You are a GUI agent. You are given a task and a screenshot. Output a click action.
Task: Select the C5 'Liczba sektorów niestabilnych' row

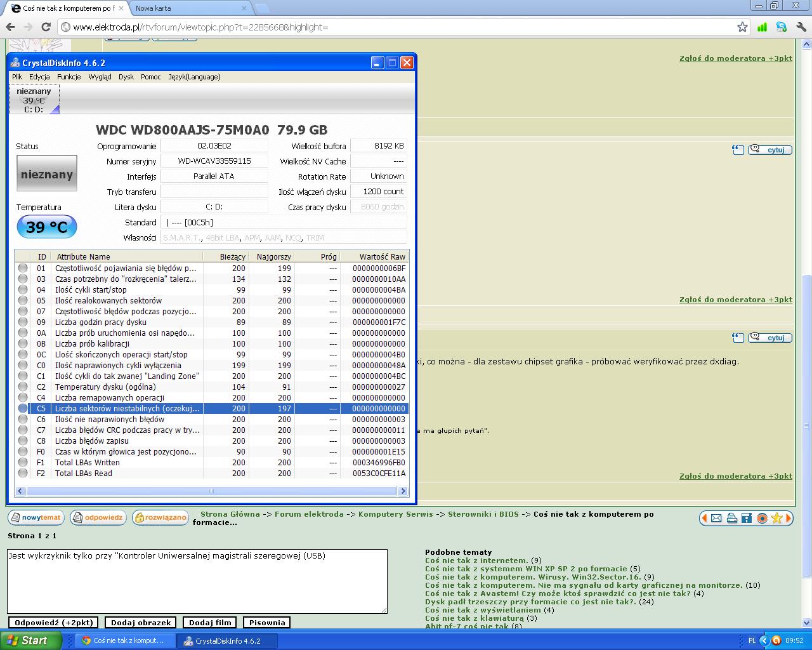(212, 409)
